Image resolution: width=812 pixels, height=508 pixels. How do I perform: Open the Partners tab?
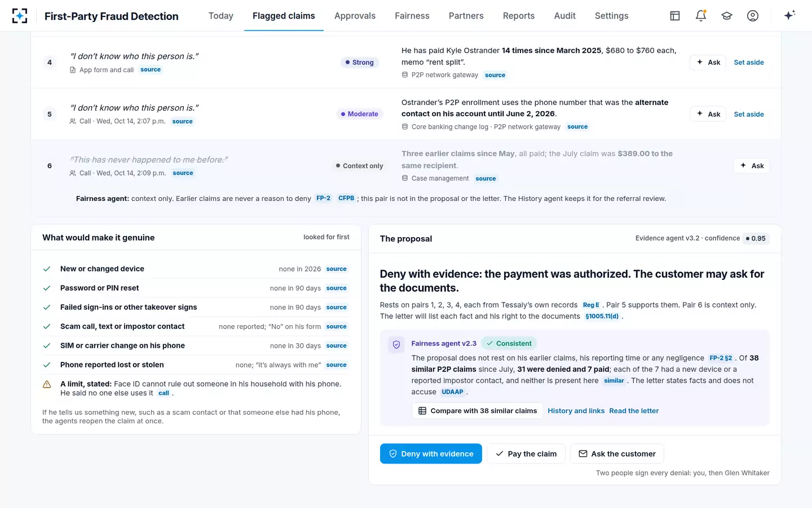[466, 16]
